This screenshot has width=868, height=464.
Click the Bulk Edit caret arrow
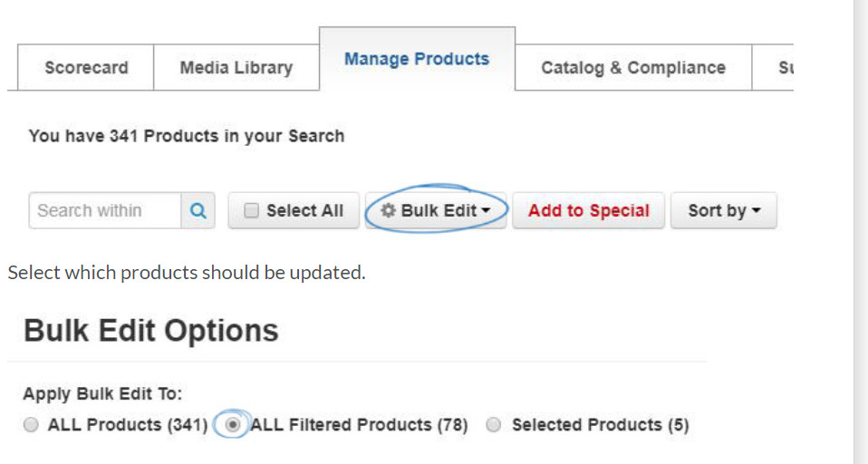click(486, 211)
